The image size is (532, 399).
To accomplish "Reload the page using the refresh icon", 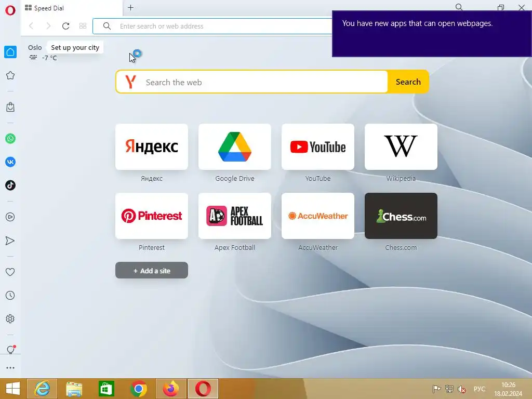I will (x=66, y=26).
